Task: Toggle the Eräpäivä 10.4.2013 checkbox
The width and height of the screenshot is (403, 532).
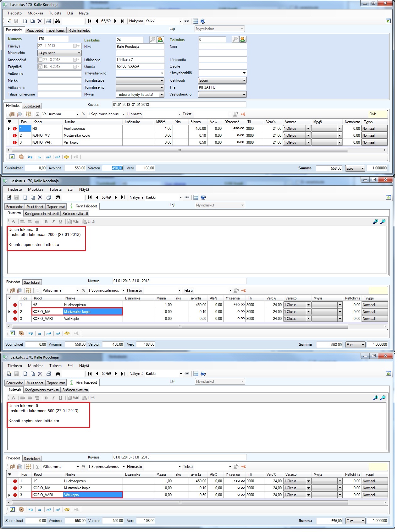Action: pyautogui.click(x=40, y=67)
